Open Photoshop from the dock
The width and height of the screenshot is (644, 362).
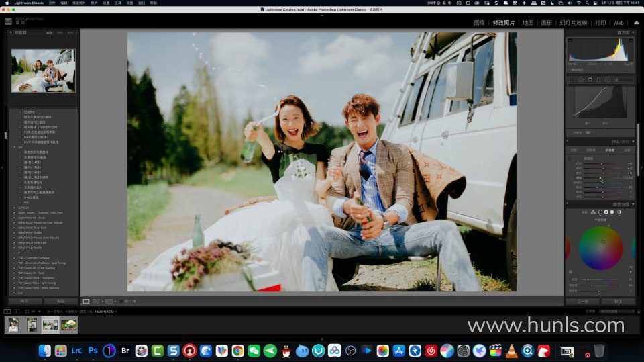(93, 351)
